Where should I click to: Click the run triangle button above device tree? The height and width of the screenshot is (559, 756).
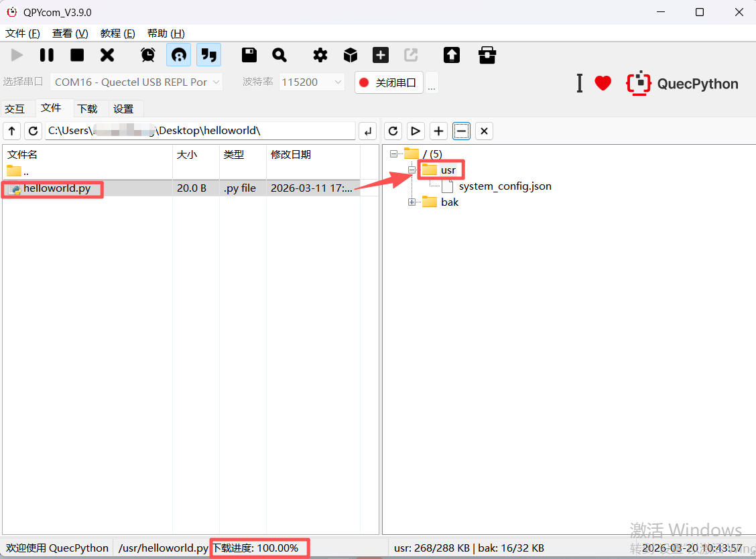coord(416,131)
